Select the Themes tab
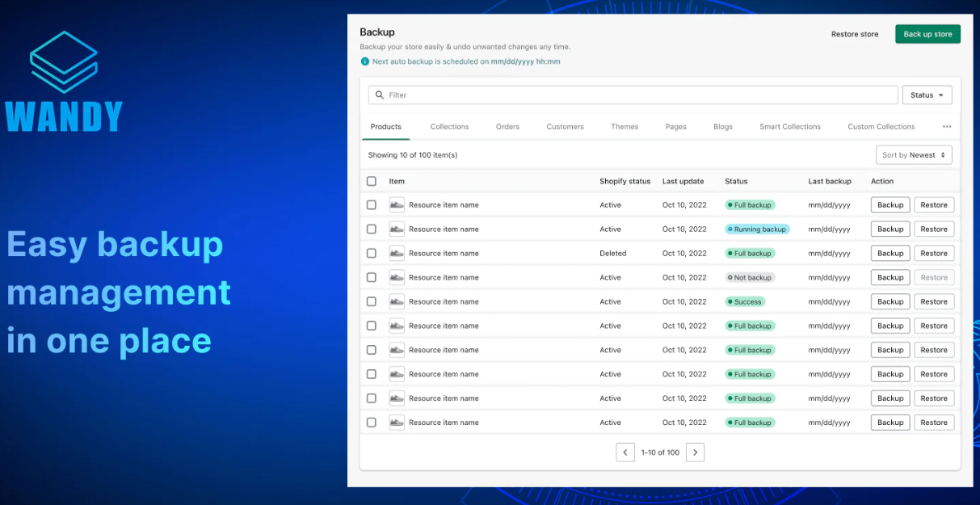Viewport: 980px width, 505px height. click(625, 127)
